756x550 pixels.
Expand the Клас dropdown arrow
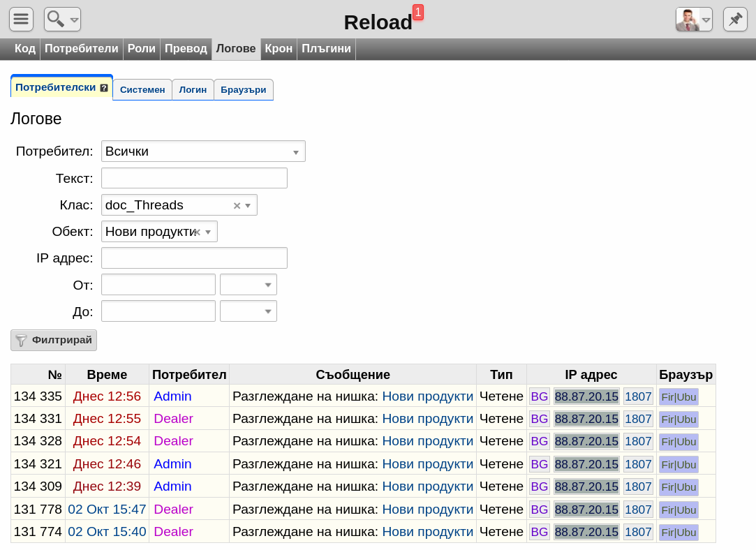tap(249, 205)
